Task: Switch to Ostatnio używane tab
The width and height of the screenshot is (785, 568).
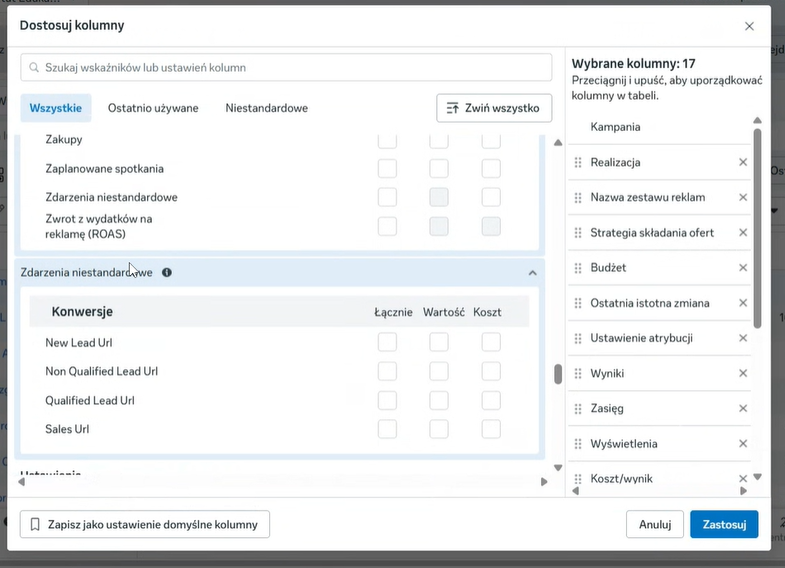Action: [x=153, y=108]
